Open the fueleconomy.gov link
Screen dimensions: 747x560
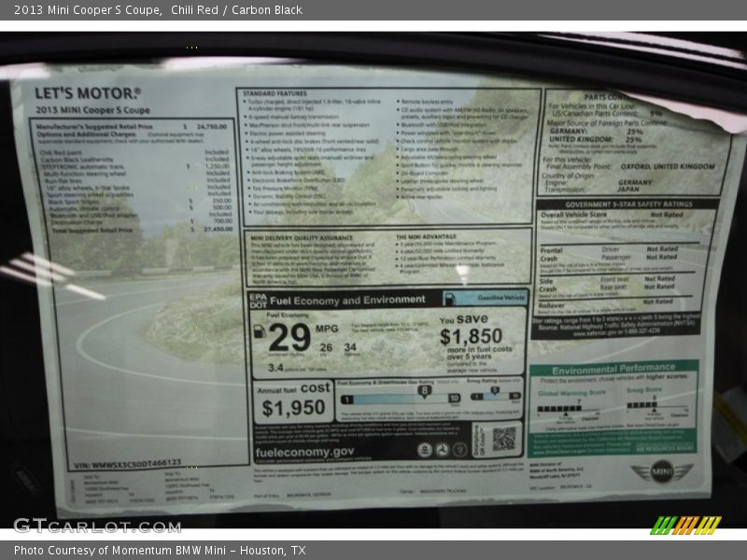pos(304,452)
